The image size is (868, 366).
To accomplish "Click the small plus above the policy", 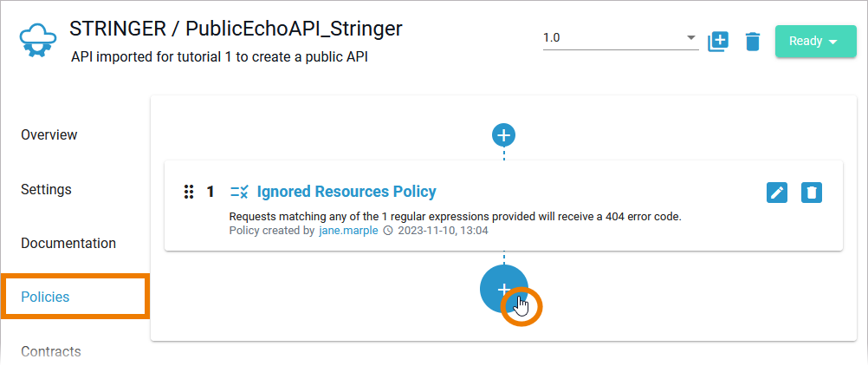I will tap(503, 134).
